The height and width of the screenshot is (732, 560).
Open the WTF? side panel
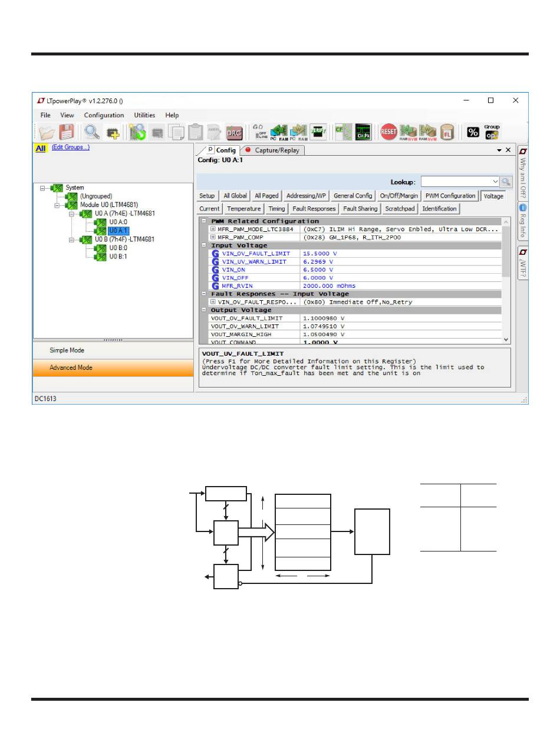[x=523, y=263]
